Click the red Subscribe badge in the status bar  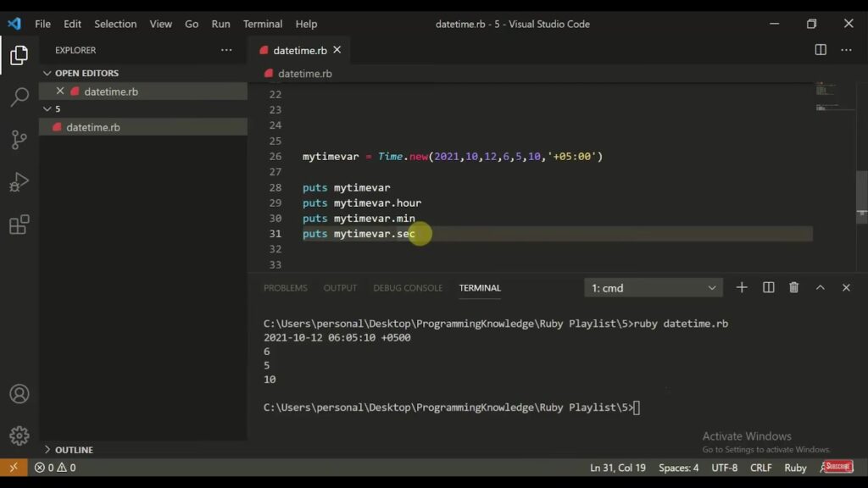[837, 467]
